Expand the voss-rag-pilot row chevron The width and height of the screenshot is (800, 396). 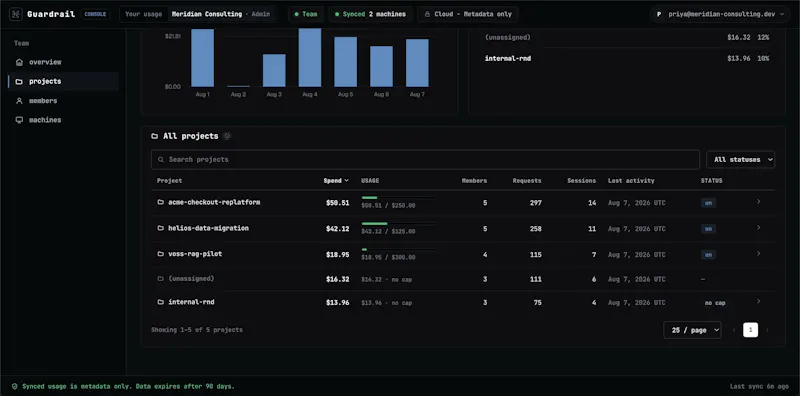tap(758, 254)
